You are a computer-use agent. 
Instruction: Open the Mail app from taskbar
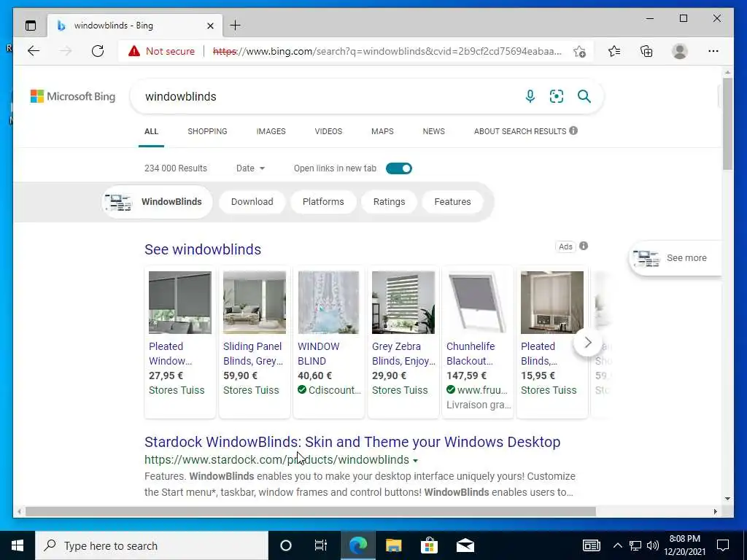point(465,545)
